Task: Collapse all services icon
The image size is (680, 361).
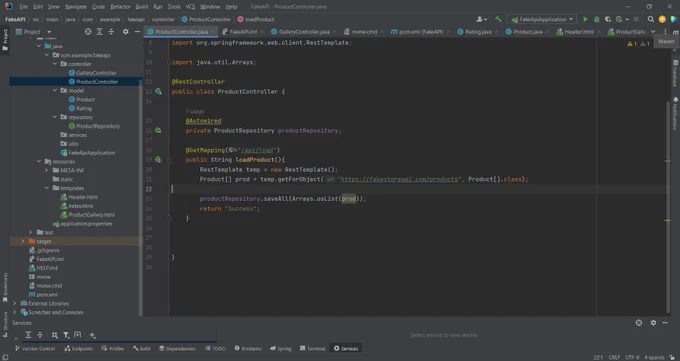Action: coord(40,335)
